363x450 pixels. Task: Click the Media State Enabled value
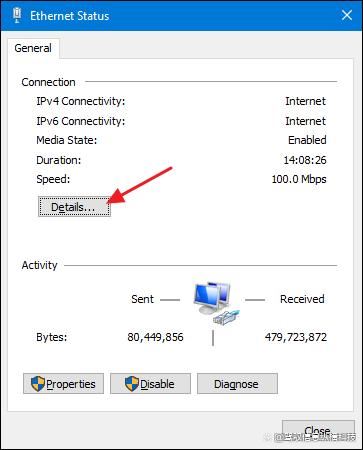307,140
